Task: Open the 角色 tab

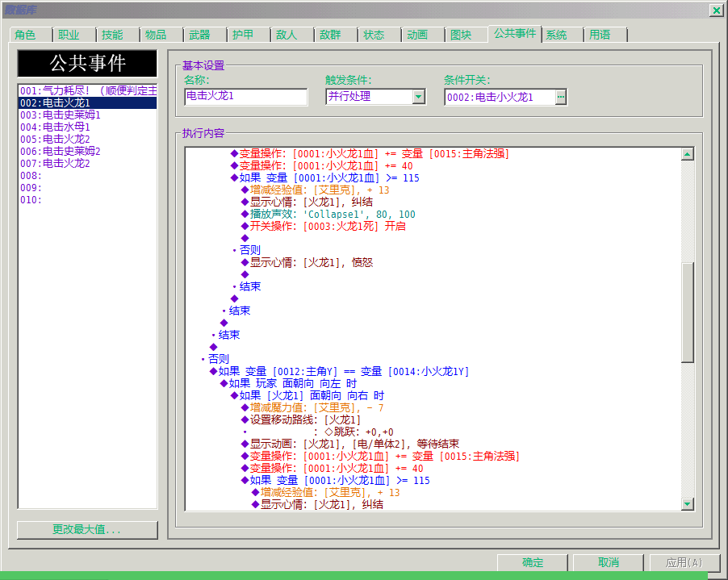Action: click(30, 35)
